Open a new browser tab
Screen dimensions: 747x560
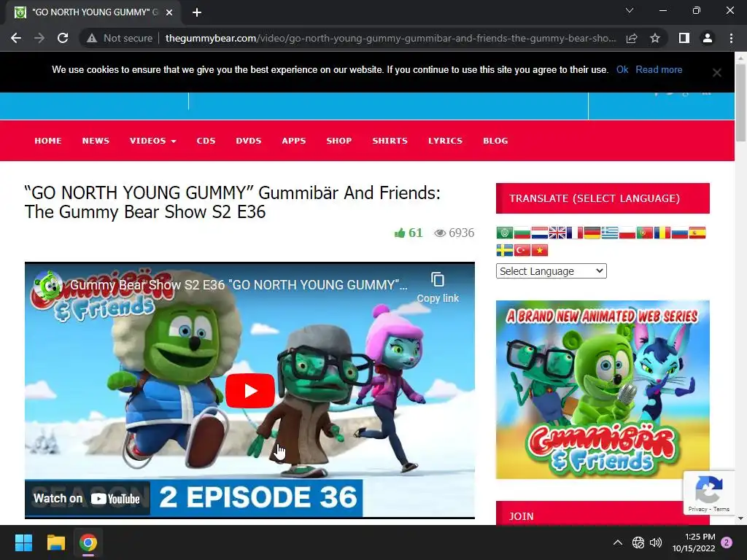(197, 12)
